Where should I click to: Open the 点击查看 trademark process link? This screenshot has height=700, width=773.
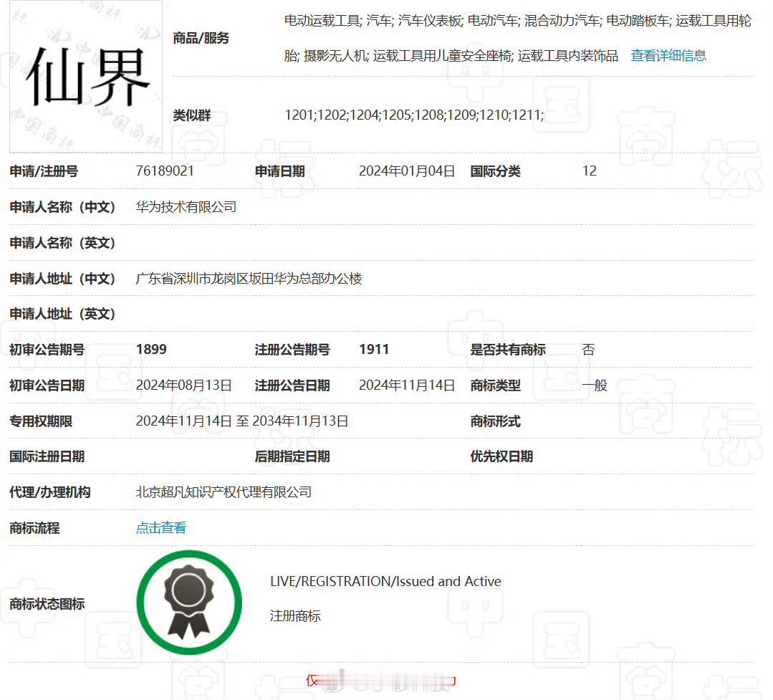pos(161,528)
